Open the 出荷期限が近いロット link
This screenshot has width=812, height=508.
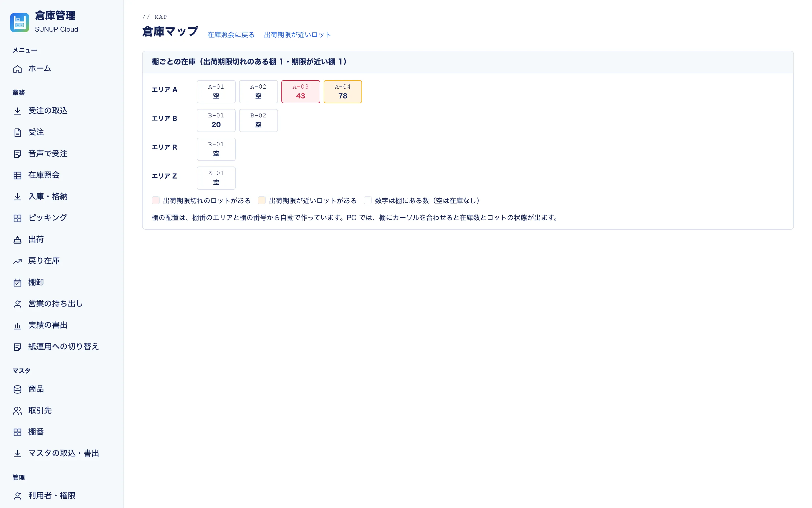(x=297, y=35)
